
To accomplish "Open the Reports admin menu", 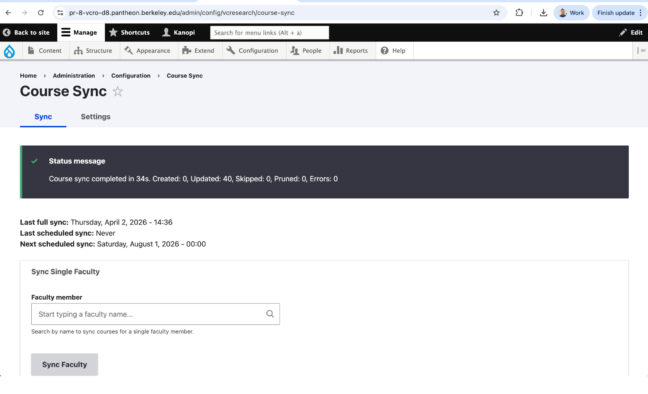I will click(350, 50).
